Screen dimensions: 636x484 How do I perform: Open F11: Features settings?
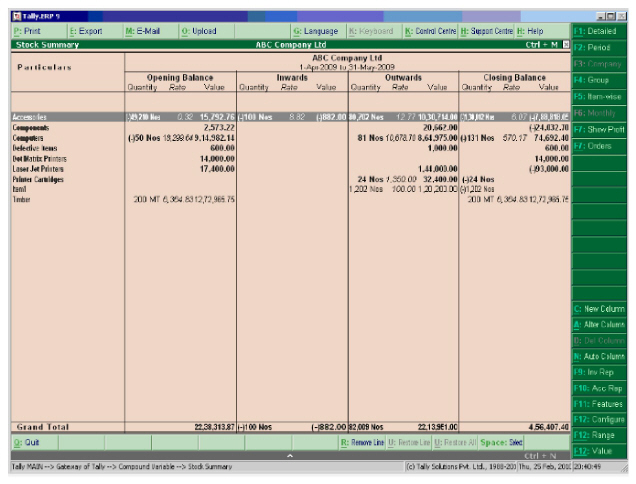pos(599,404)
